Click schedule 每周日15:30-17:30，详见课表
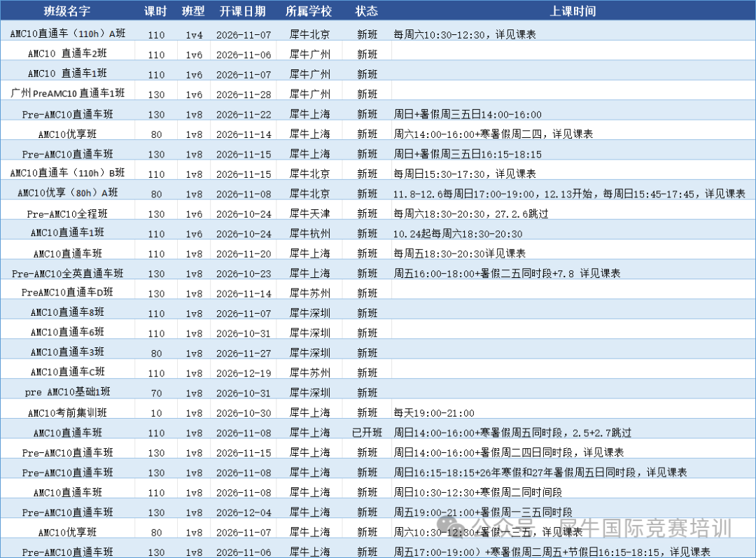The image size is (756, 558). 465,174
